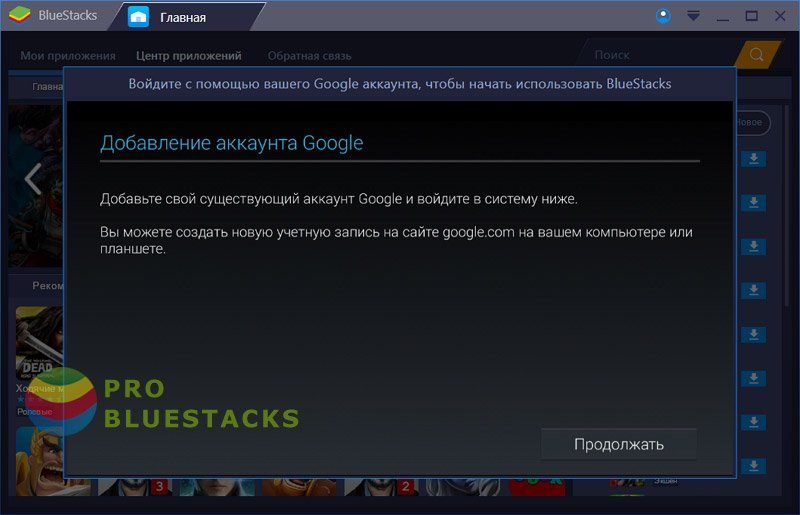Image resolution: width=800 pixels, height=515 pixels.
Task: Click the bottommost blue download icon
Action: coord(752,465)
